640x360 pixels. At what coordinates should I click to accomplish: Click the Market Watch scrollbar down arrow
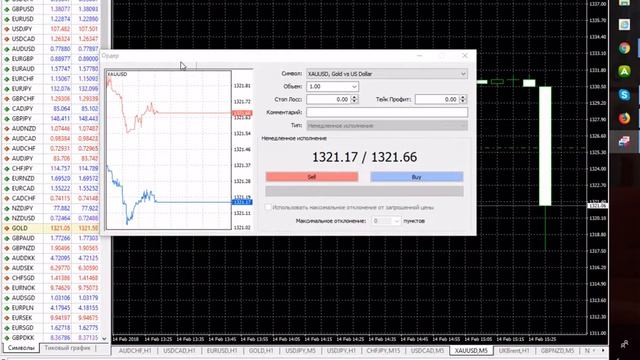click(x=104, y=338)
